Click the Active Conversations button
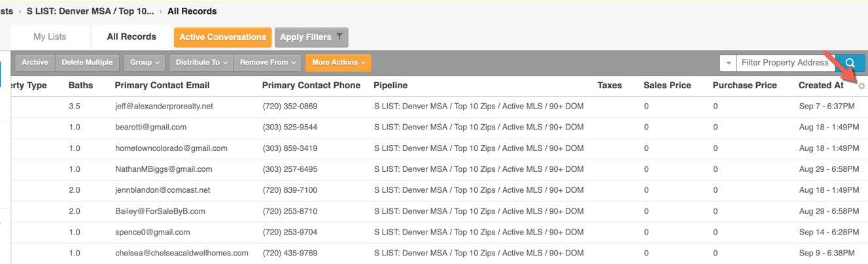868x264 pixels. [x=223, y=37]
